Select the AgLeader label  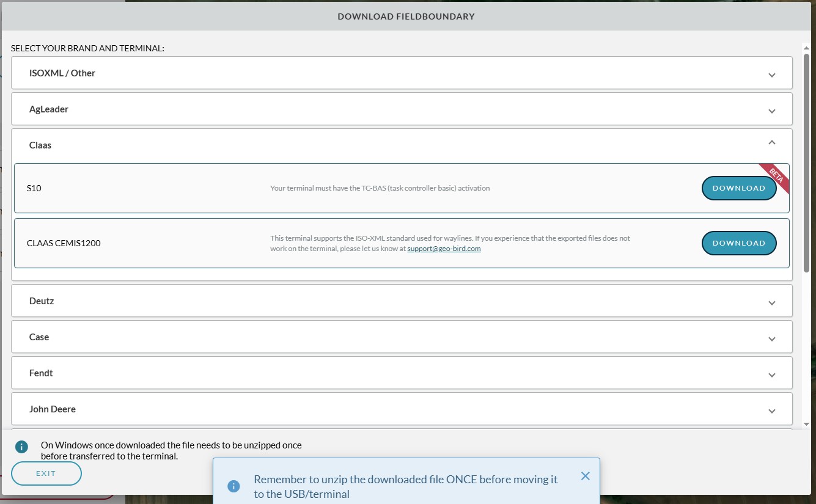tap(49, 109)
